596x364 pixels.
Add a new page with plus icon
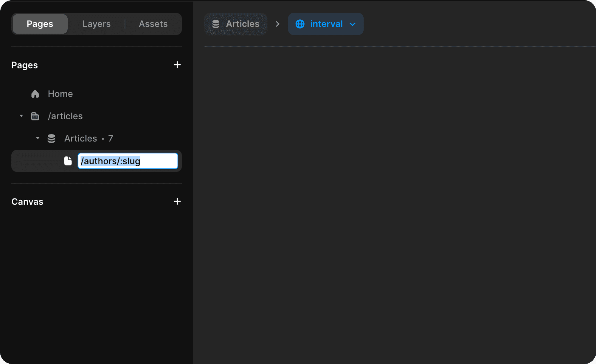[x=177, y=65]
